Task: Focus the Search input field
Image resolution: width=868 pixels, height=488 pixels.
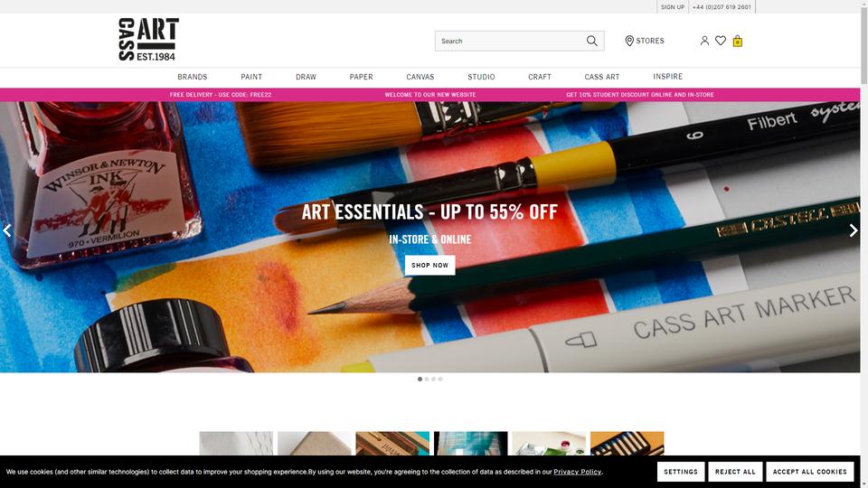Action: (x=509, y=41)
